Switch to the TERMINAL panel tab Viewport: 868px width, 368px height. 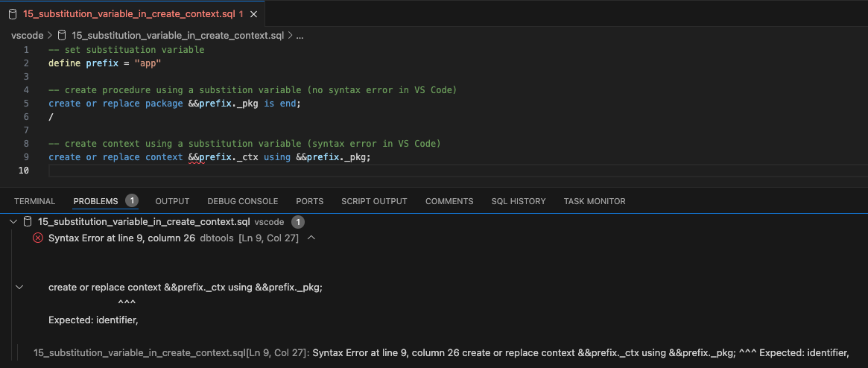coord(34,201)
